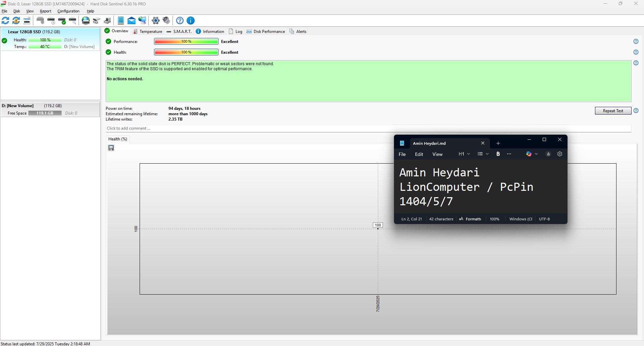Viewport: 644px width, 346px height.
Task: Switch to the Log tab
Action: tap(236, 31)
